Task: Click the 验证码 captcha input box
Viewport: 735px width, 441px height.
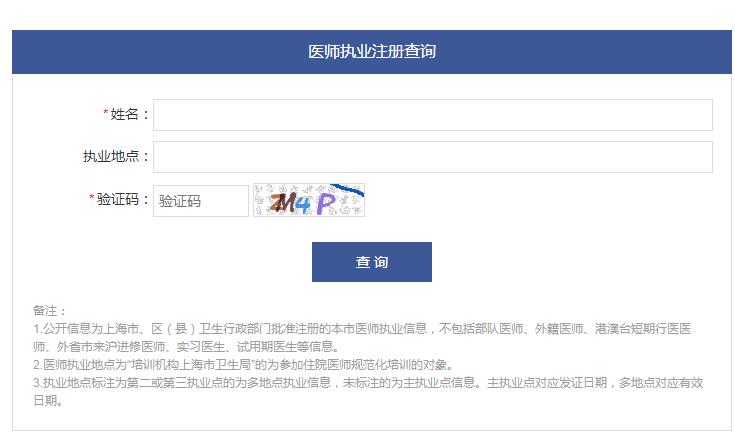Action: coord(200,201)
